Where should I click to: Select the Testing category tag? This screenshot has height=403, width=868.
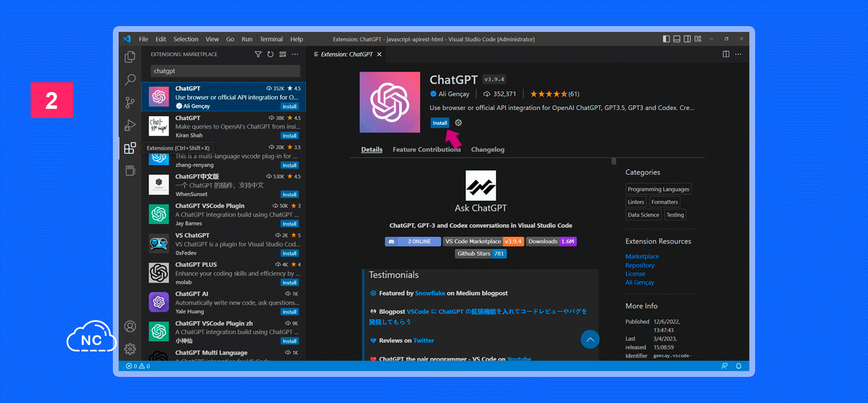point(675,215)
